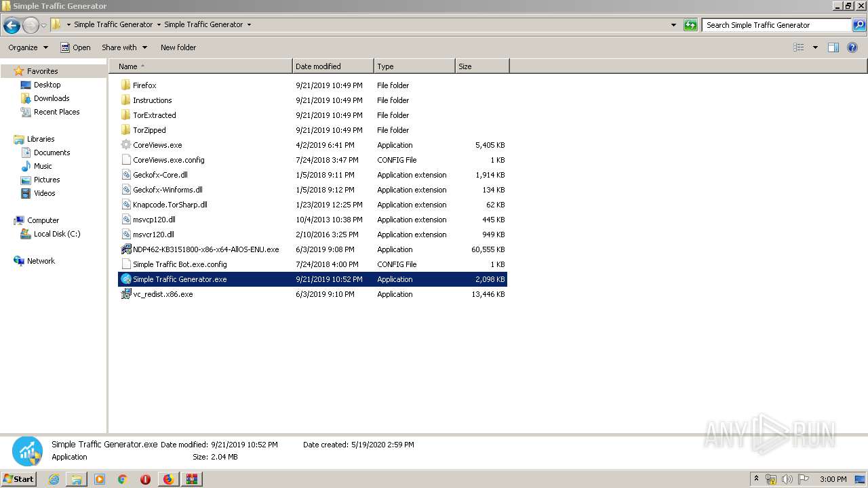The image size is (868, 488).
Task: Refresh the folder with the green refresh icon
Action: click(690, 25)
